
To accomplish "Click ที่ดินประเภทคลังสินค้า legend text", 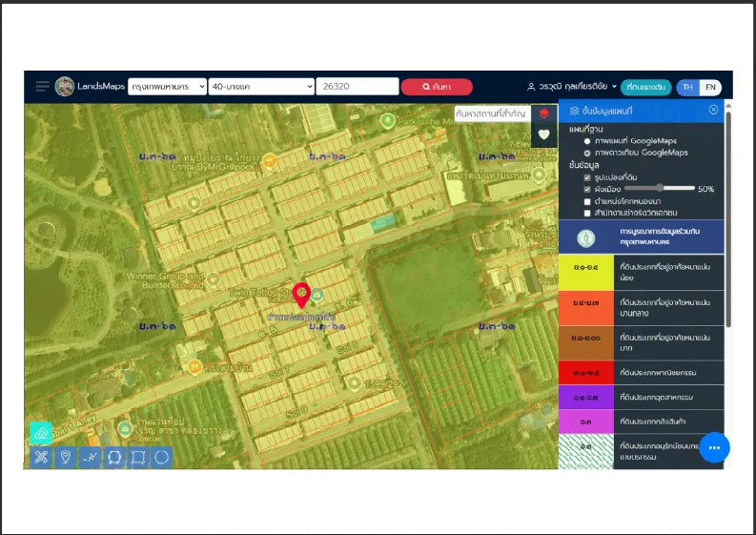I will 653,422.
